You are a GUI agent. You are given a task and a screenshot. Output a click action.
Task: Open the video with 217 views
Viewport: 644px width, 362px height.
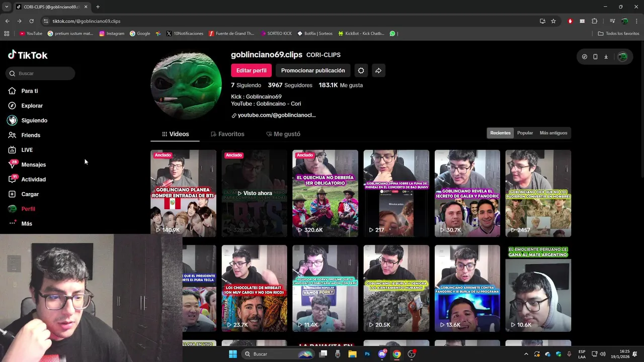pyautogui.click(x=396, y=193)
